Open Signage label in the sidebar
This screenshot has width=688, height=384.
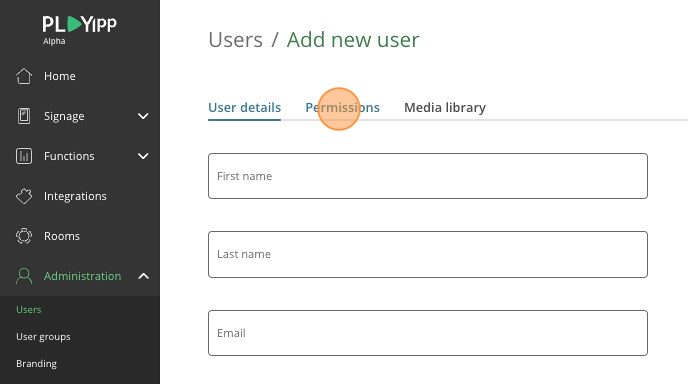(64, 116)
